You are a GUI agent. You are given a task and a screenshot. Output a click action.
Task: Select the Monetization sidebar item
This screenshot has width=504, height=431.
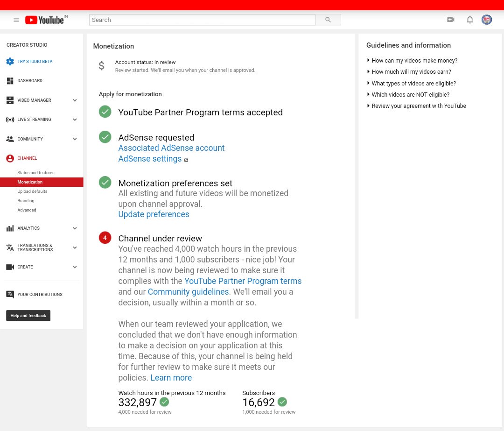(x=42, y=182)
